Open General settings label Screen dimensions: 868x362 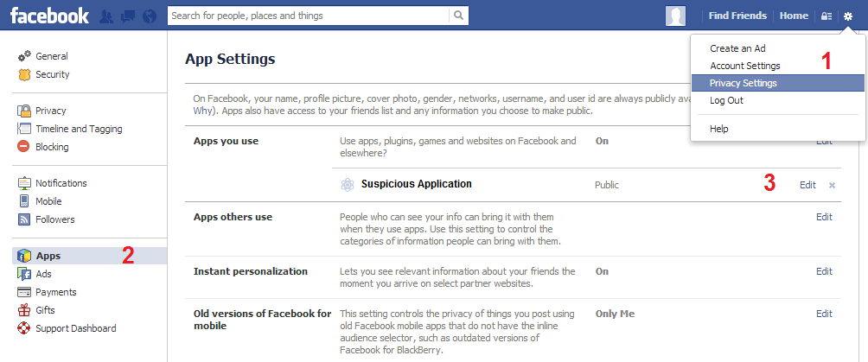click(52, 56)
